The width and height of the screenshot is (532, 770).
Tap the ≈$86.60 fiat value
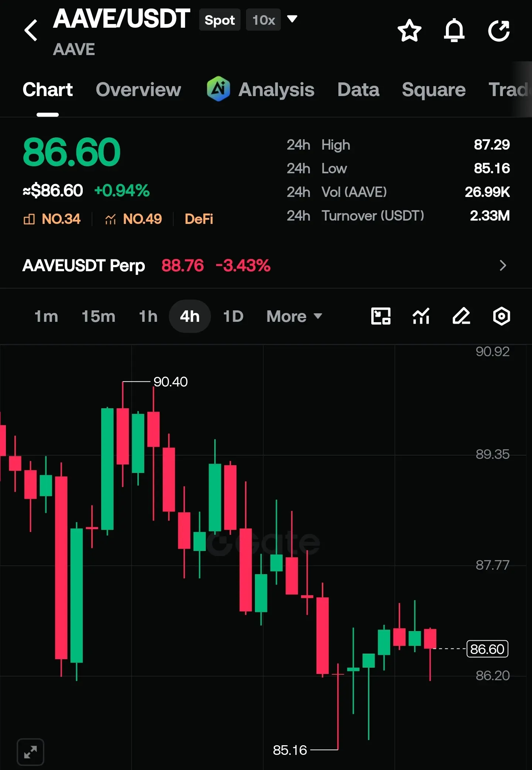click(53, 191)
